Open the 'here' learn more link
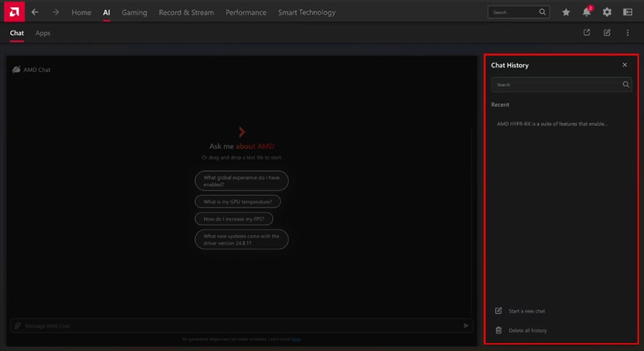This screenshot has width=644, height=351. tap(296, 339)
